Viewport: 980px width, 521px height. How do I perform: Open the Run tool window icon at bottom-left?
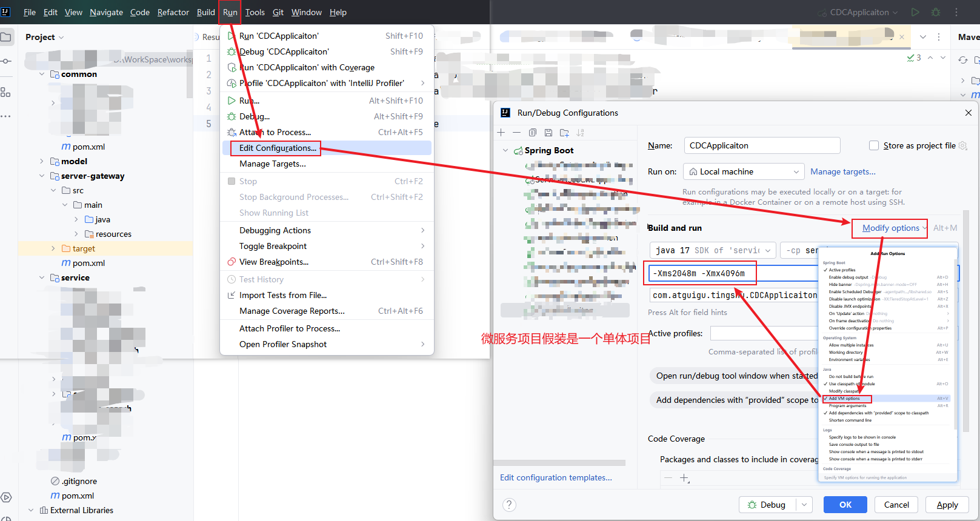click(x=6, y=497)
